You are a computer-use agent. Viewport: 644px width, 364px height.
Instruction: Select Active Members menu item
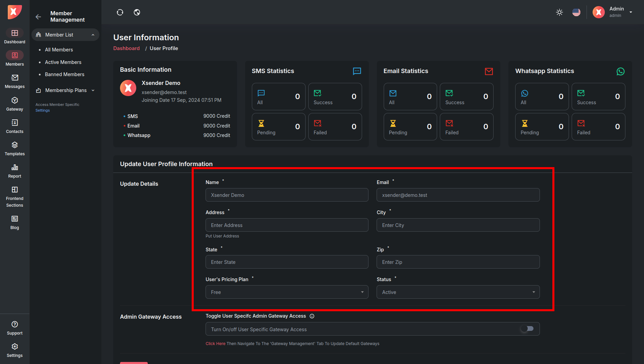(63, 62)
